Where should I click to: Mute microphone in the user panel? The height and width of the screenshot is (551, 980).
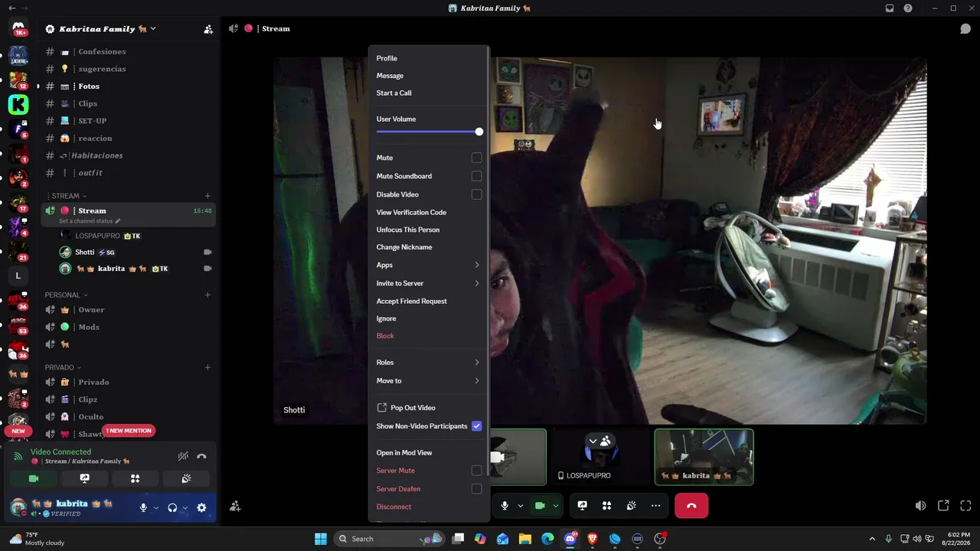pyautogui.click(x=143, y=507)
